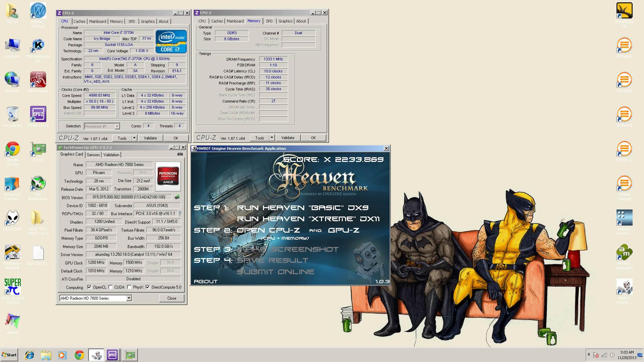Click GPU-Z BIOS Version field
Image resolution: width=644 pixels, height=362 pixels.
[129, 197]
